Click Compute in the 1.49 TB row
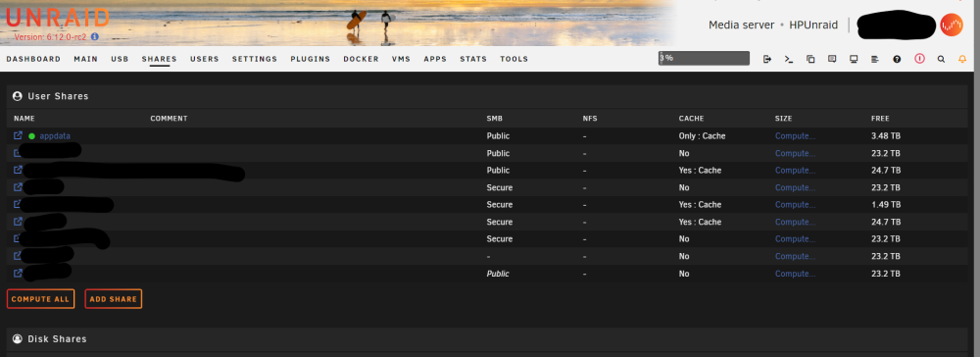Viewport: 980px width, 357px height. (x=795, y=204)
